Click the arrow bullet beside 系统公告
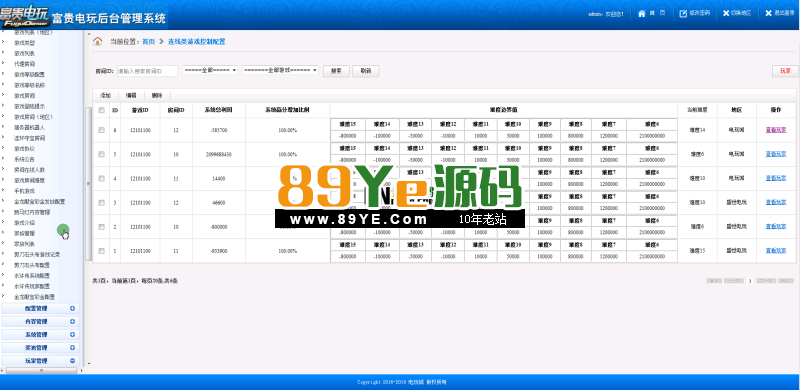Image resolution: width=800 pixels, height=390 pixels. 3,159
